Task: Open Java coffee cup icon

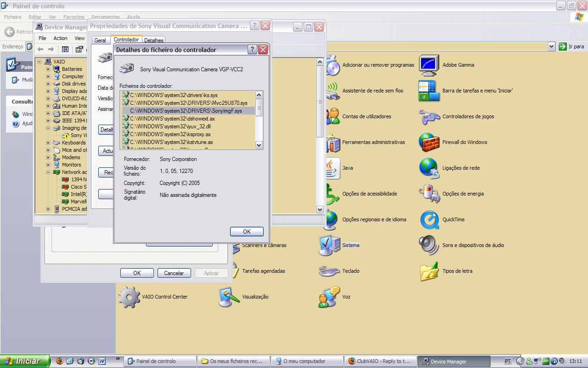Action: click(x=332, y=168)
